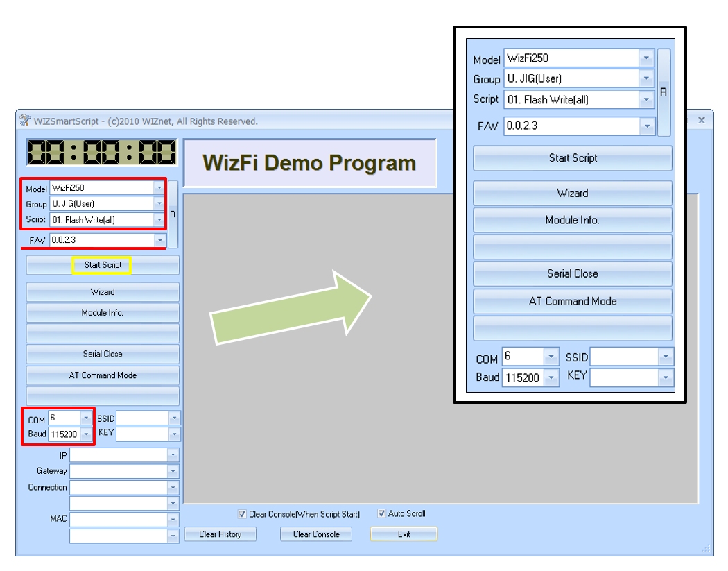The width and height of the screenshot is (728, 571).
Task: Click the vertical R button beside Model
Action: 173,214
